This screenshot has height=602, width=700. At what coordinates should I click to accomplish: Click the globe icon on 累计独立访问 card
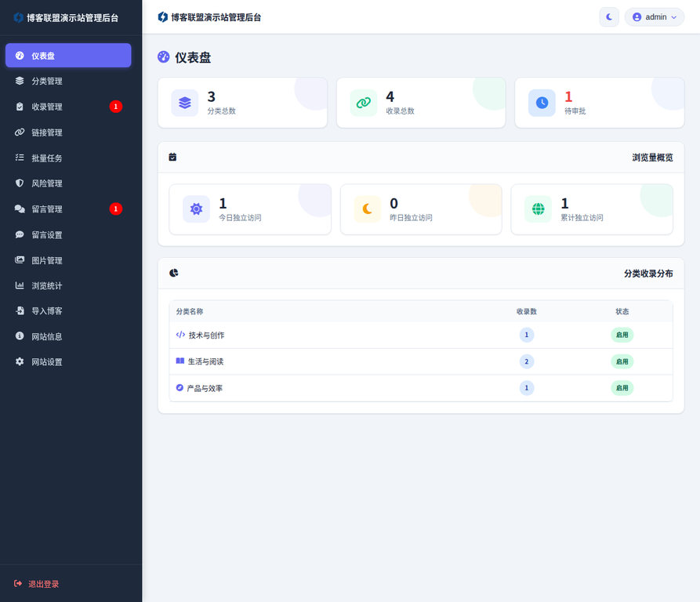[x=539, y=209]
